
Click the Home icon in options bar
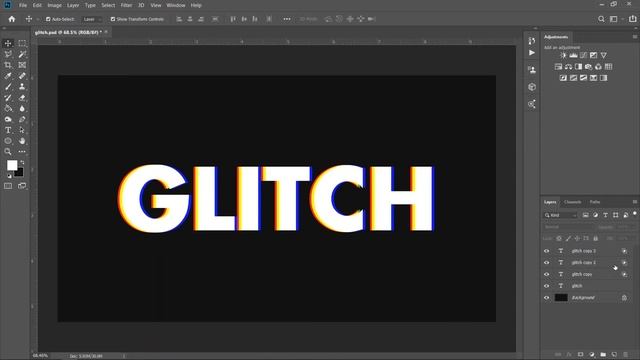11,19
